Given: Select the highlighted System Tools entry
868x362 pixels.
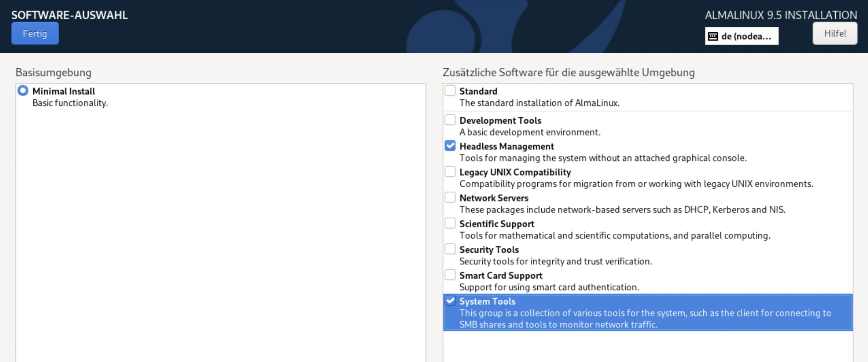Looking at the screenshot, I should (x=488, y=301).
